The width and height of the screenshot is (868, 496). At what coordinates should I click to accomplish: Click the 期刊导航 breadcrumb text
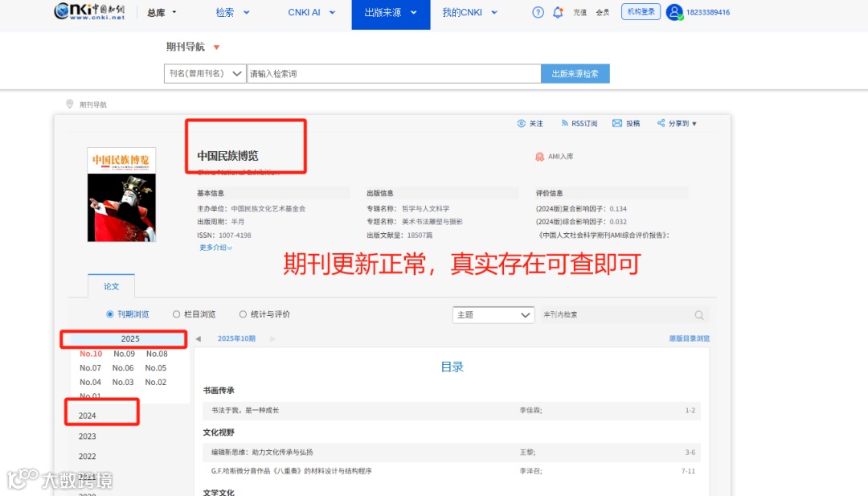[x=92, y=105]
